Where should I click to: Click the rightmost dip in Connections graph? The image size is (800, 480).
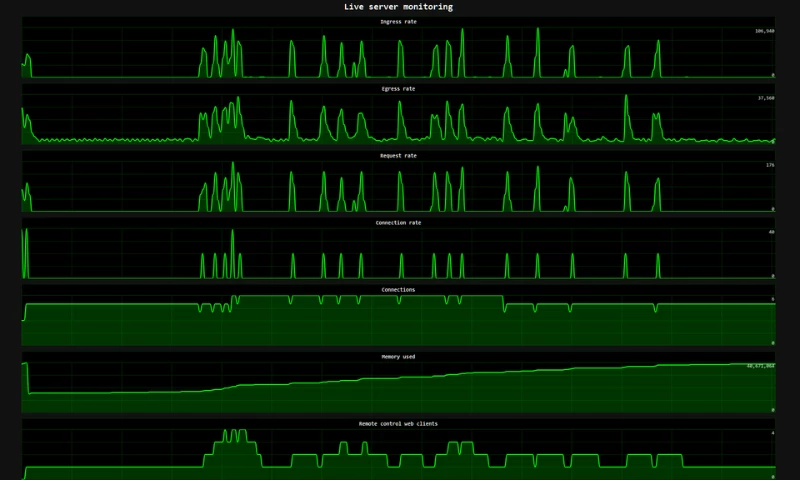(x=655, y=309)
